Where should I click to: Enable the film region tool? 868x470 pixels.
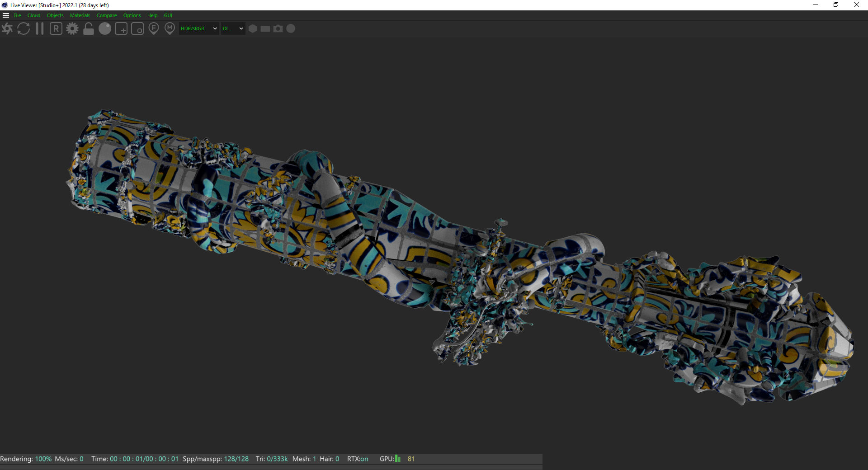coord(137,29)
